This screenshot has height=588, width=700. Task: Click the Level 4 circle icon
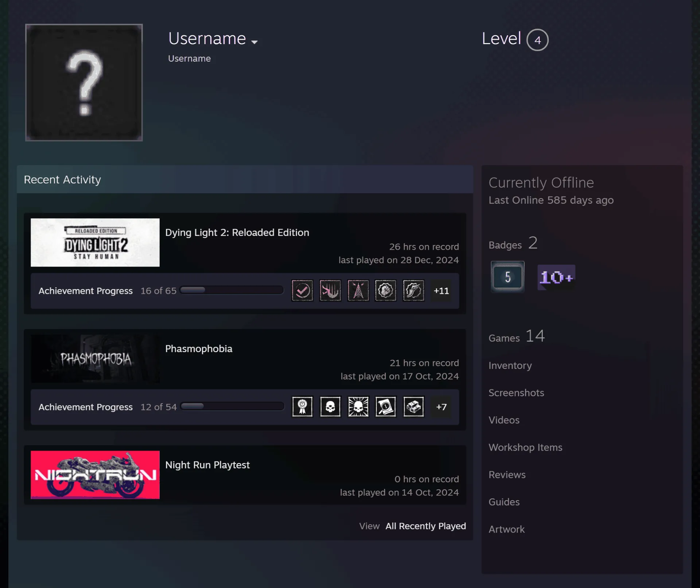click(537, 40)
